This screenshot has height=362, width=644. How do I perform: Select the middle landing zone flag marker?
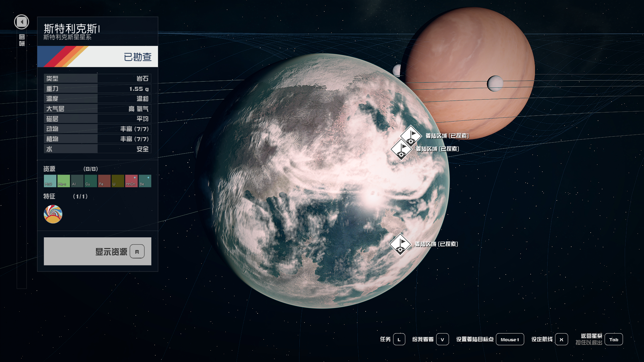tap(401, 149)
